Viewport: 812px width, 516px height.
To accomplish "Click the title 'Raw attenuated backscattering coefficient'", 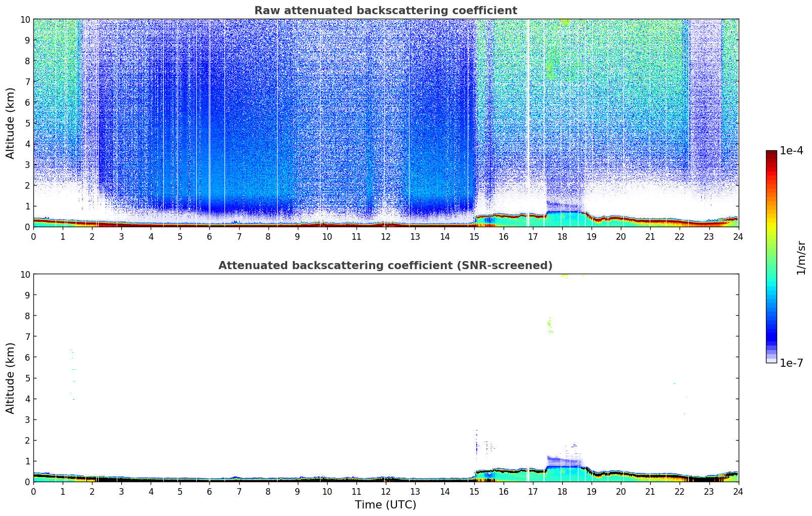I will [x=385, y=11].
